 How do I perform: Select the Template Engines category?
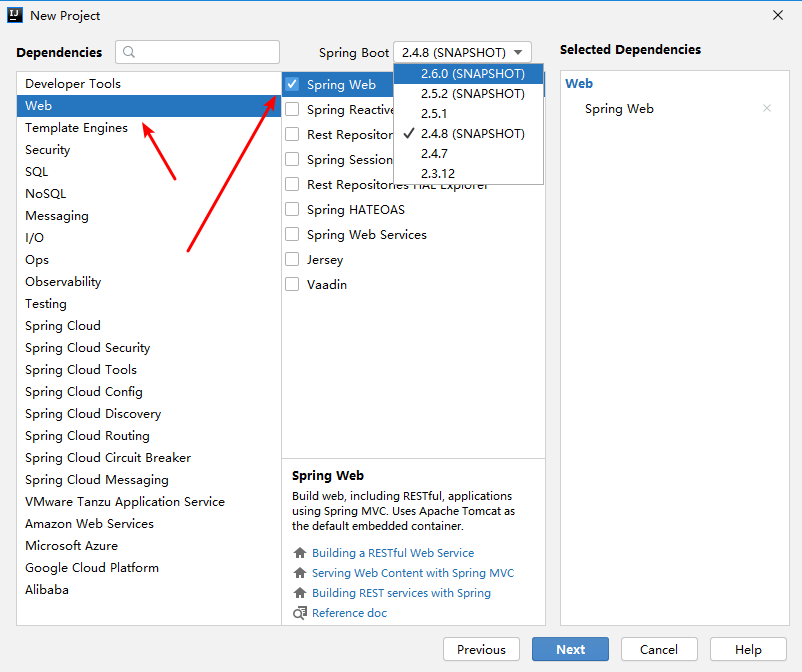point(149,127)
